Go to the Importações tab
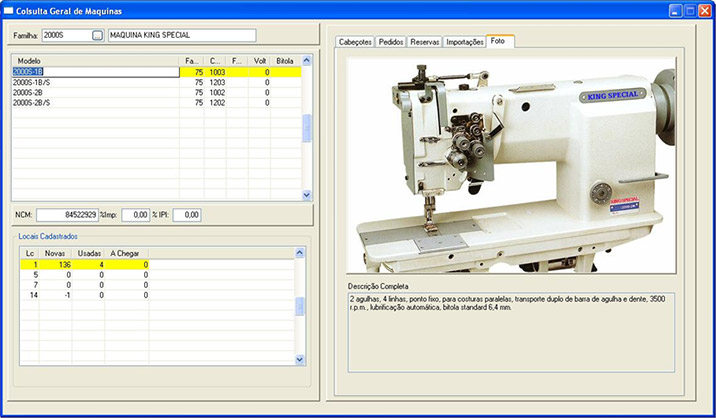The height and width of the screenshot is (418, 716). (x=464, y=42)
